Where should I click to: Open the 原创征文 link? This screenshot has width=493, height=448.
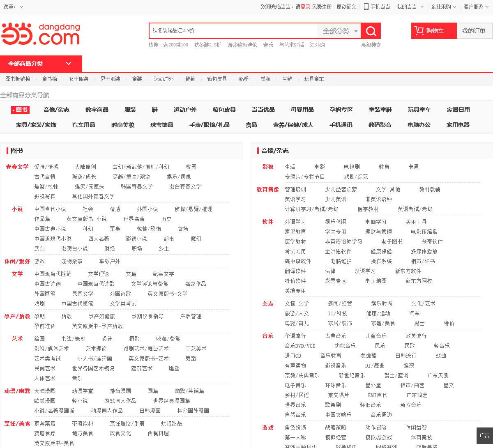click(x=347, y=7)
